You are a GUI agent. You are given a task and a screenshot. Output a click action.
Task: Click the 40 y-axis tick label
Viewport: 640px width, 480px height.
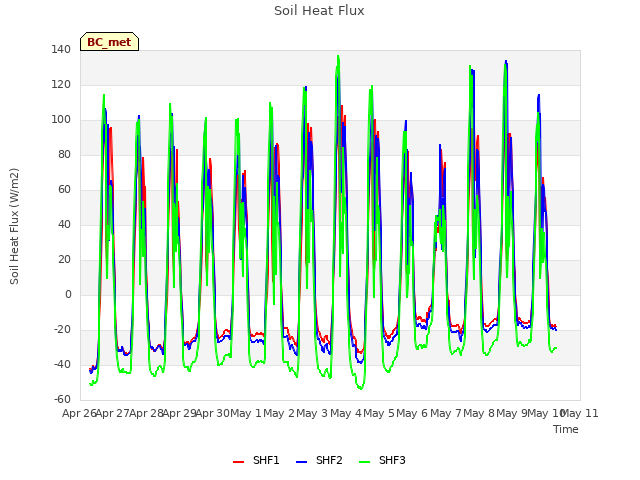click(64, 225)
